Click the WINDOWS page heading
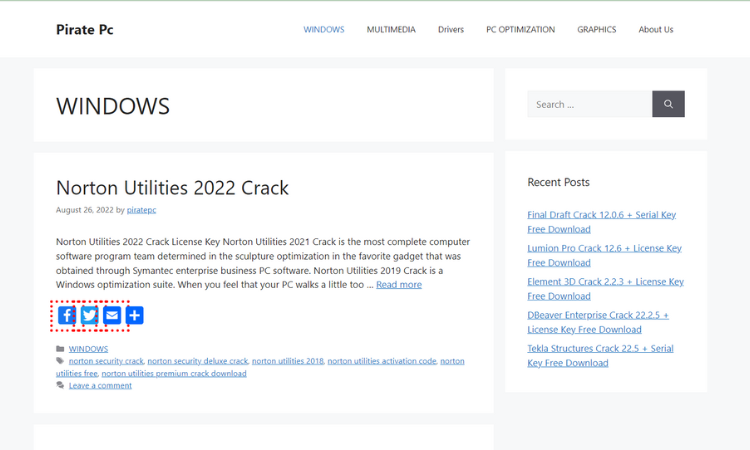The width and height of the screenshot is (750, 450). click(113, 106)
